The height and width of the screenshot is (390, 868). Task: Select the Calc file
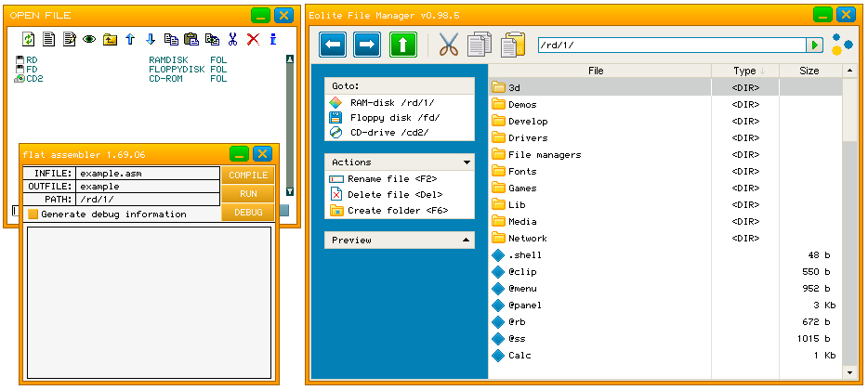pos(665,355)
